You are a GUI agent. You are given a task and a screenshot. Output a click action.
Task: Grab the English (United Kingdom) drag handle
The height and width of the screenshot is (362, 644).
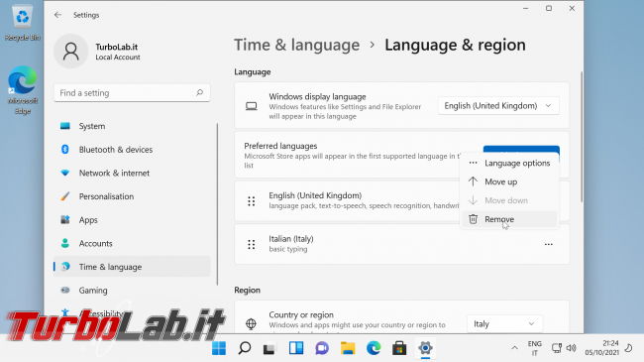coord(252,201)
